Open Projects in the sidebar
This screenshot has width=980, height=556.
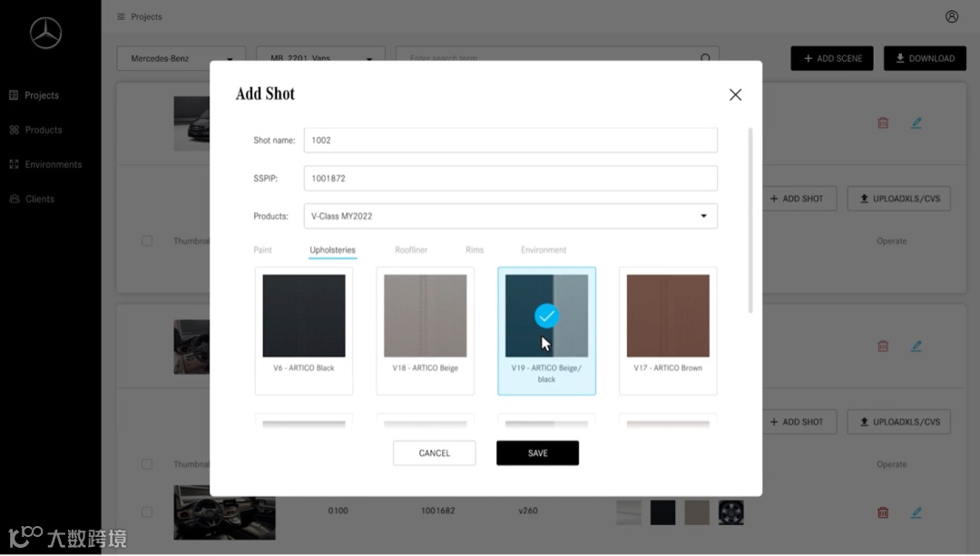[34, 95]
